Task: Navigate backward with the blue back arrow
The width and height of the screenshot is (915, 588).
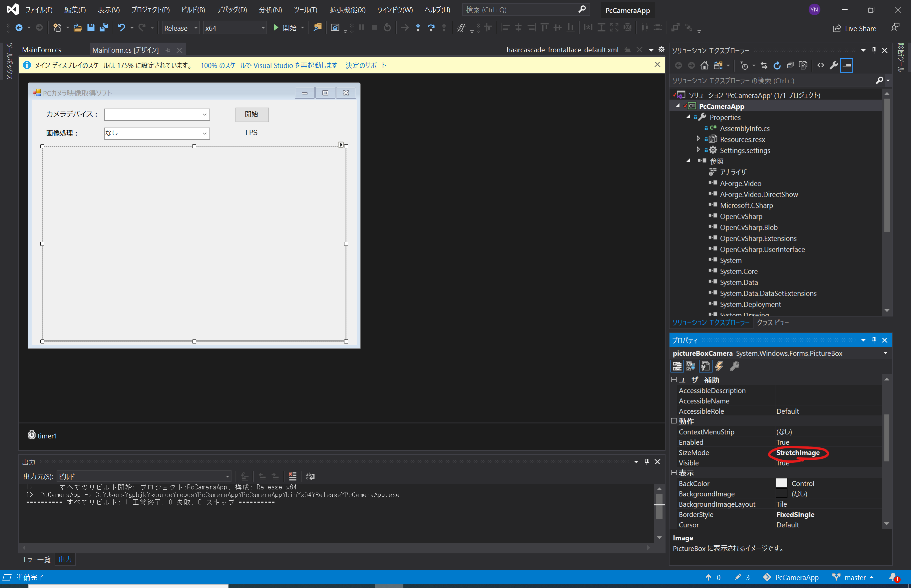Action: click(19, 28)
